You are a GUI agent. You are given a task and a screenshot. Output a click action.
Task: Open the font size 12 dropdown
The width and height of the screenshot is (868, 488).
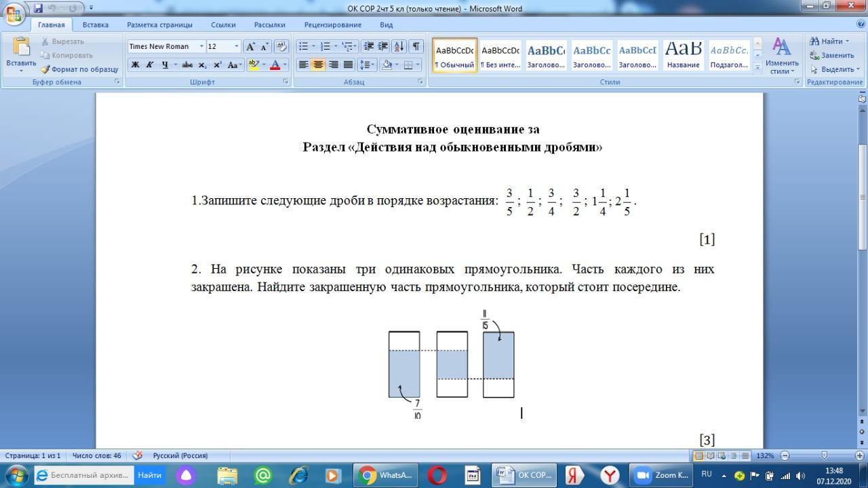coord(236,46)
